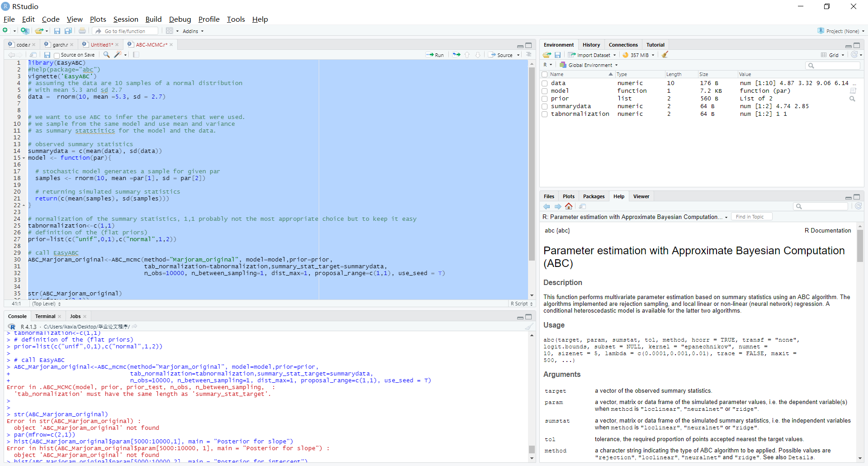Click the print icon in main toolbar

pos(82,31)
